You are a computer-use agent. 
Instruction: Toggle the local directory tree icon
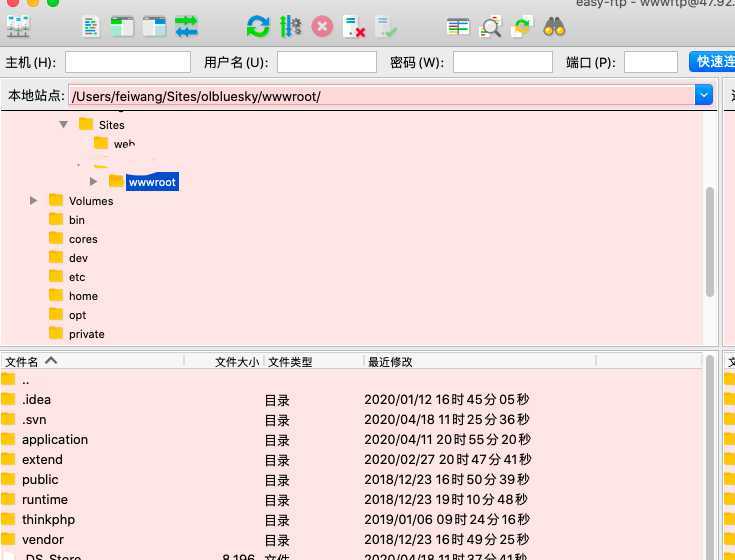122,27
